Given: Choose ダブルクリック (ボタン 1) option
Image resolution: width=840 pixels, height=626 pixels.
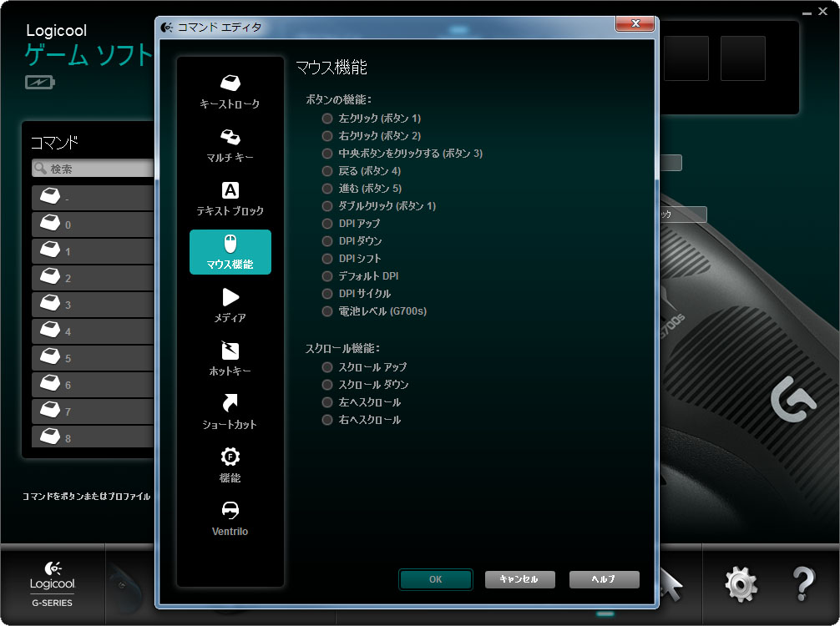Looking at the screenshot, I should pos(327,206).
